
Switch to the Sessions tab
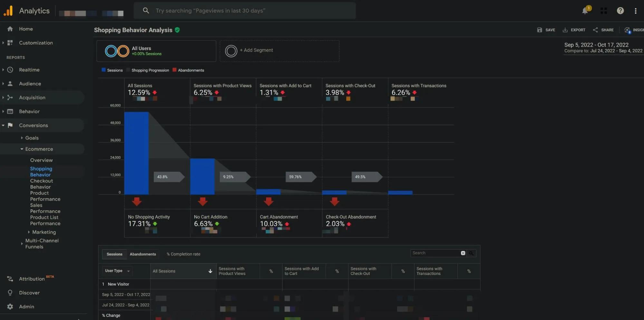pyautogui.click(x=114, y=254)
